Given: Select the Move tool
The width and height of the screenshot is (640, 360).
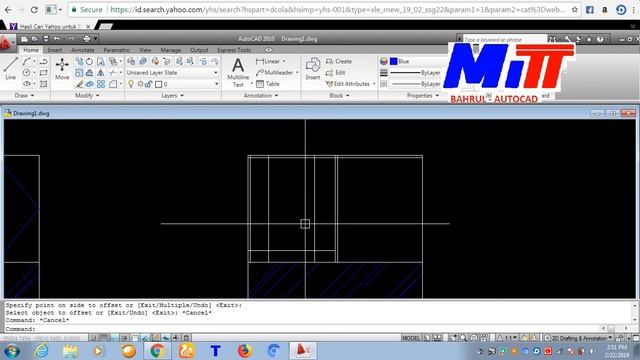Looking at the screenshot, I should (62, 68).
